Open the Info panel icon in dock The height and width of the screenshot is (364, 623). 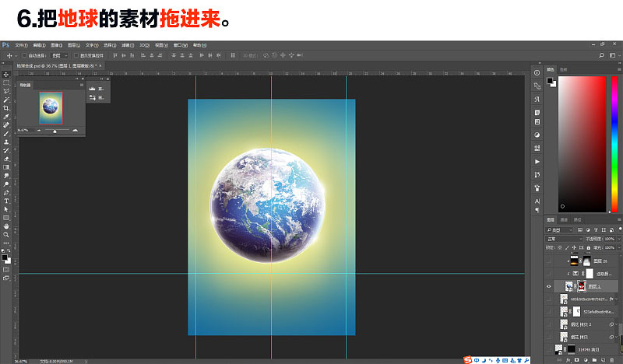click(x=537, y=72)
